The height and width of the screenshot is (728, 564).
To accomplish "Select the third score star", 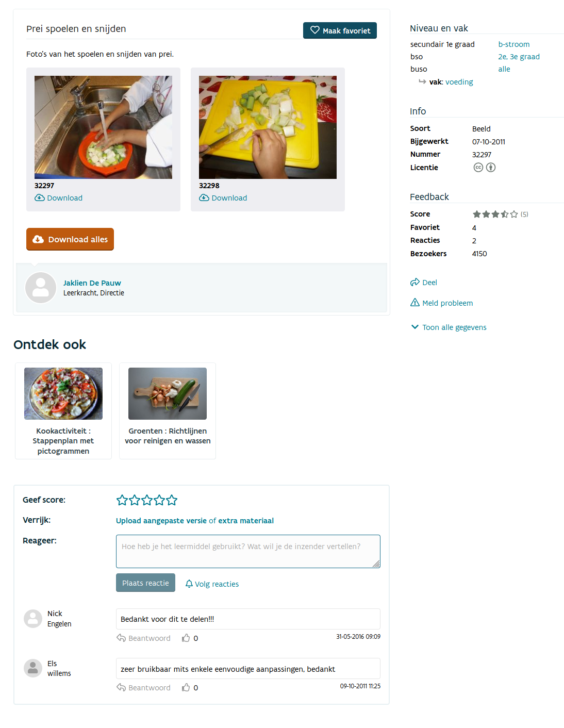I will pyautogui.click(x=147, y=500).
